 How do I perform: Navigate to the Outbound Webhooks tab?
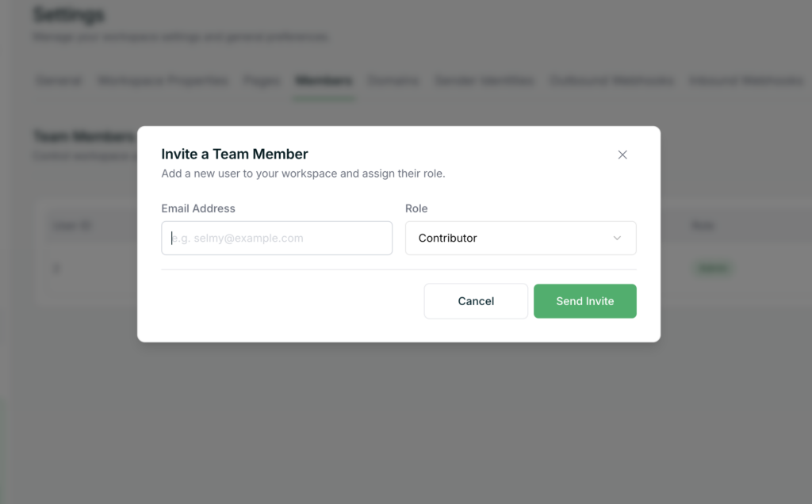(611, 81)
